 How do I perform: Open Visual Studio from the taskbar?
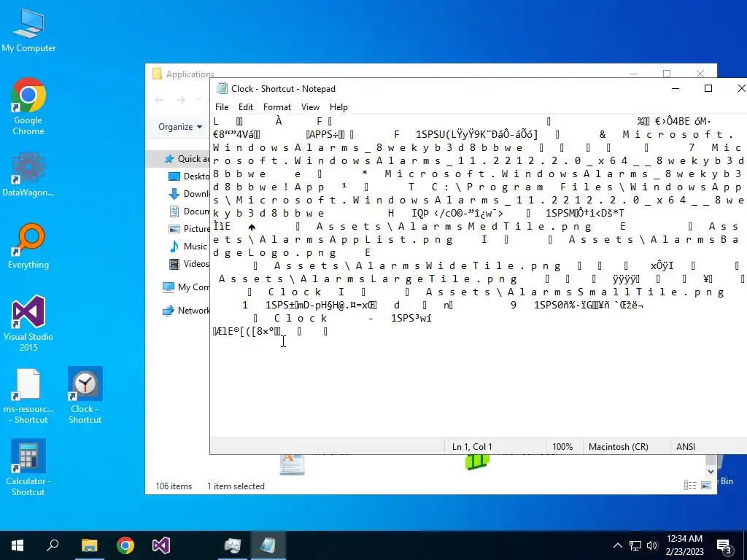point(161,545)
